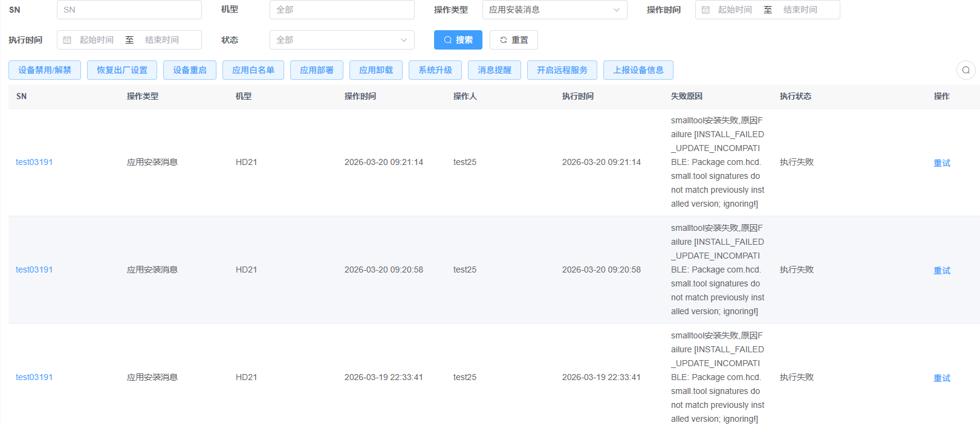Focus the SN search input field
Screen dimensions: 980x426
tap(129, 10)
